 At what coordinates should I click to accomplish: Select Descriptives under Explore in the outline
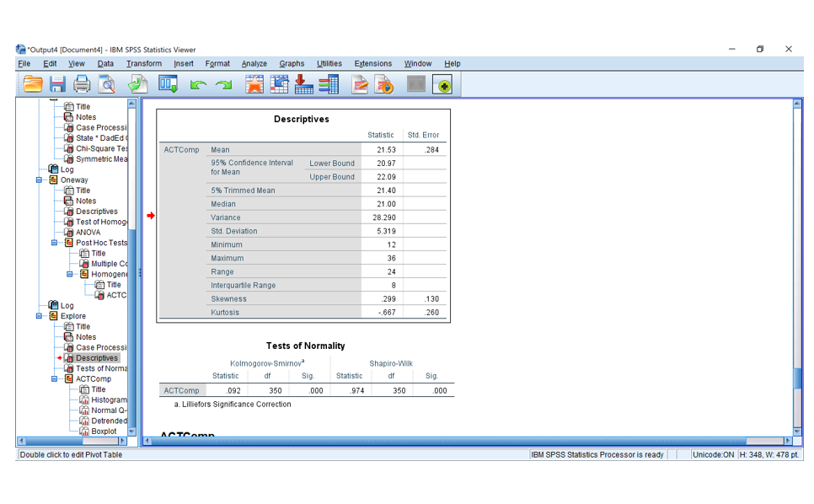(x=97, y=358)
